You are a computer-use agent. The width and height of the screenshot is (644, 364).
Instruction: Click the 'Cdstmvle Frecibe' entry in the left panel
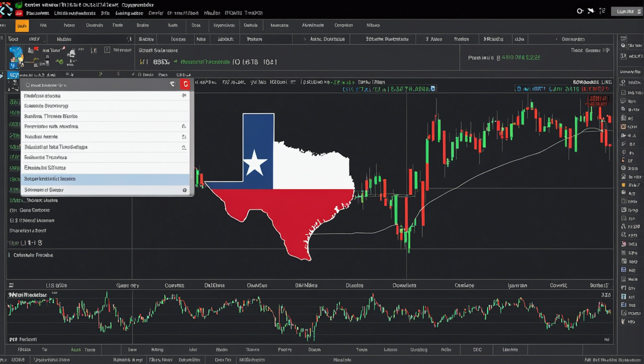tap(33, 255)
